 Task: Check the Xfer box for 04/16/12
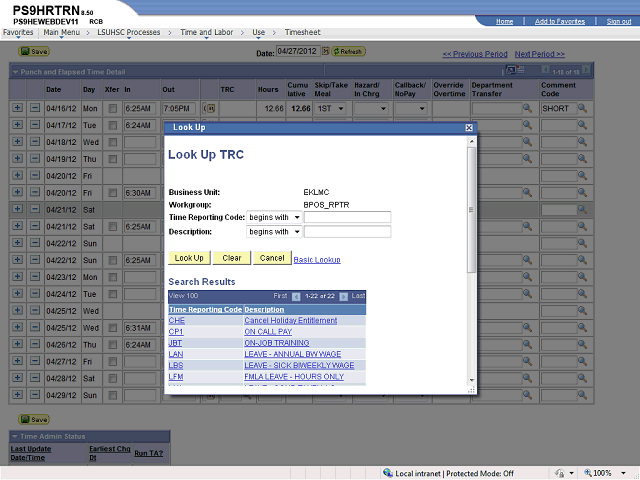tap(113, 108)
